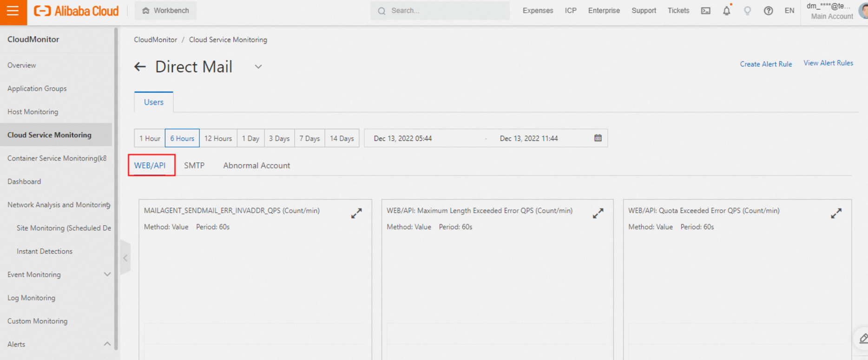Image resolution: width=868 pixels, height=360 pixels.
Task: Collapse the Alerts submenu
Action: 107,344
